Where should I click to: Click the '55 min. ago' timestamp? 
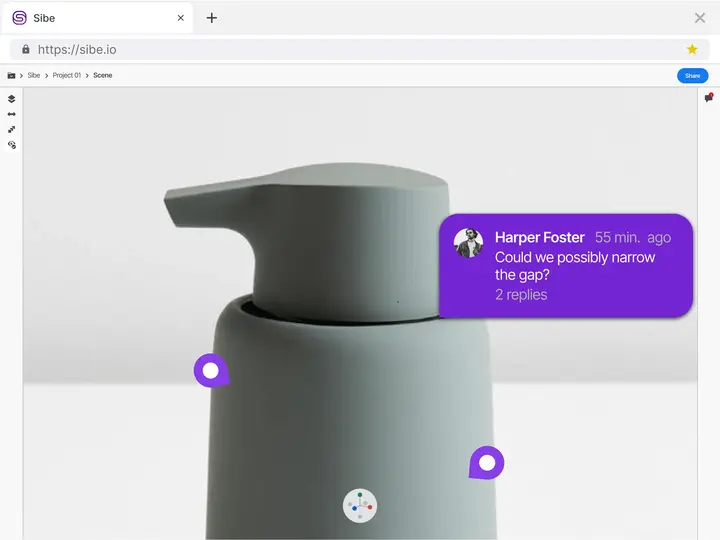(633, 237)
